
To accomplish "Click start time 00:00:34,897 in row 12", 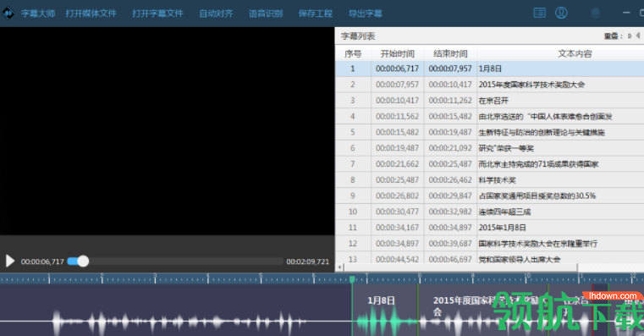I will [397, 244].
